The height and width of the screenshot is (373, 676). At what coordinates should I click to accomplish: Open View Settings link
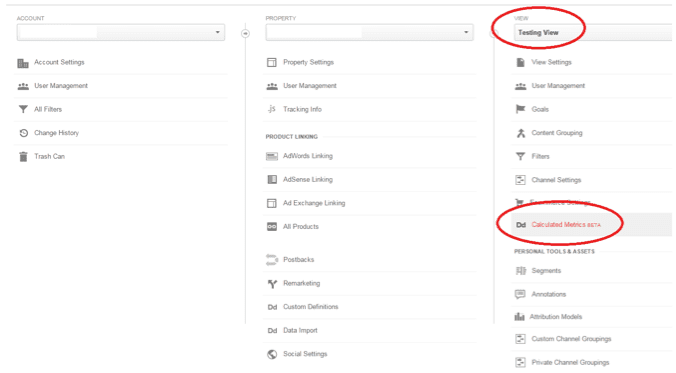pos(551,62)
